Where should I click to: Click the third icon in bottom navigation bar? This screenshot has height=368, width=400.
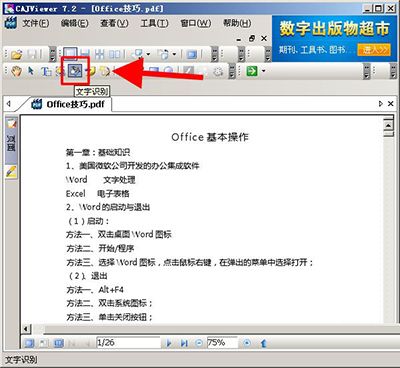(x=59, y=343)
